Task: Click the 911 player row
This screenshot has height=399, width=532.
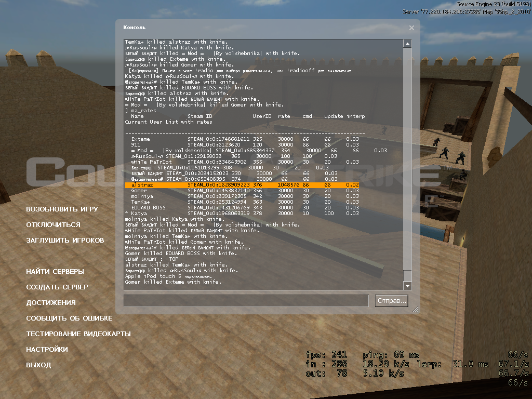Action: [x=245, y=145]
